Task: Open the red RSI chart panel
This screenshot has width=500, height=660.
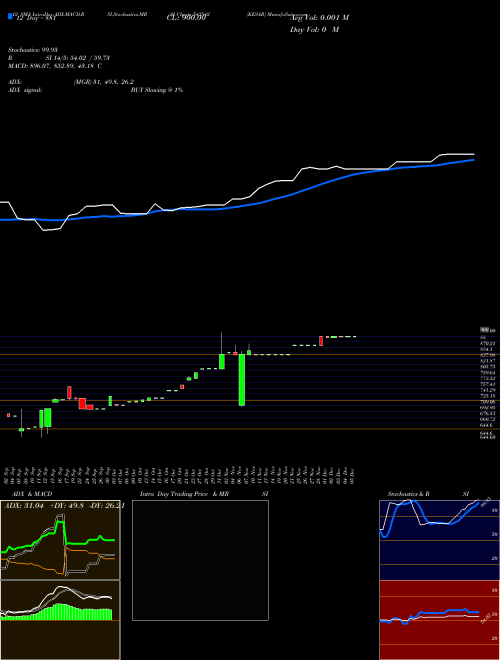Action: [439, 620]
